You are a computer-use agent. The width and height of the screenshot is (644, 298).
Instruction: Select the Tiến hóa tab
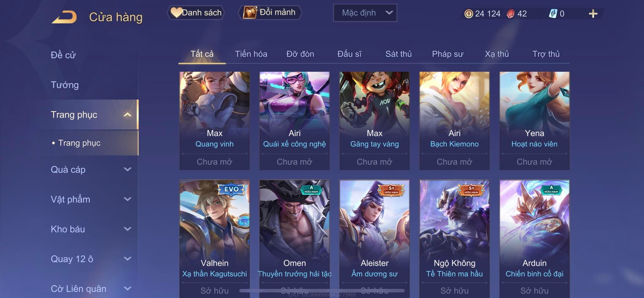[251, 54]
